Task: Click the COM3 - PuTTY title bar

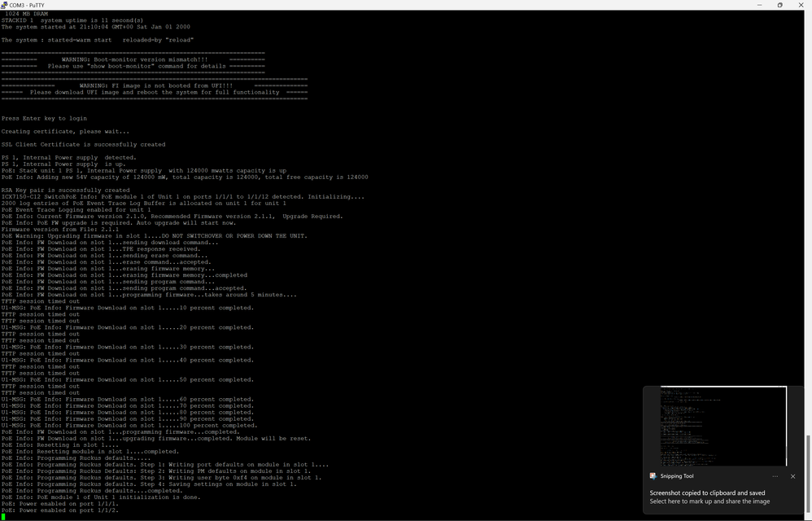Action: 325,5
